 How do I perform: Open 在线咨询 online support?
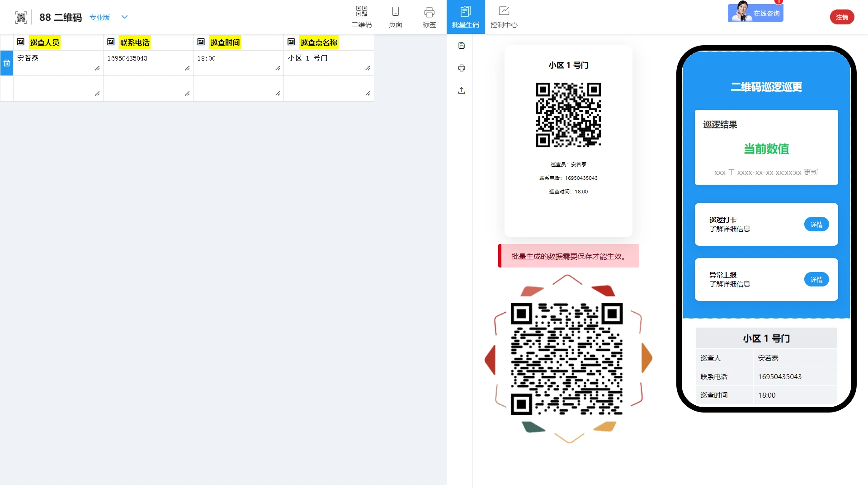pos(755,13)
